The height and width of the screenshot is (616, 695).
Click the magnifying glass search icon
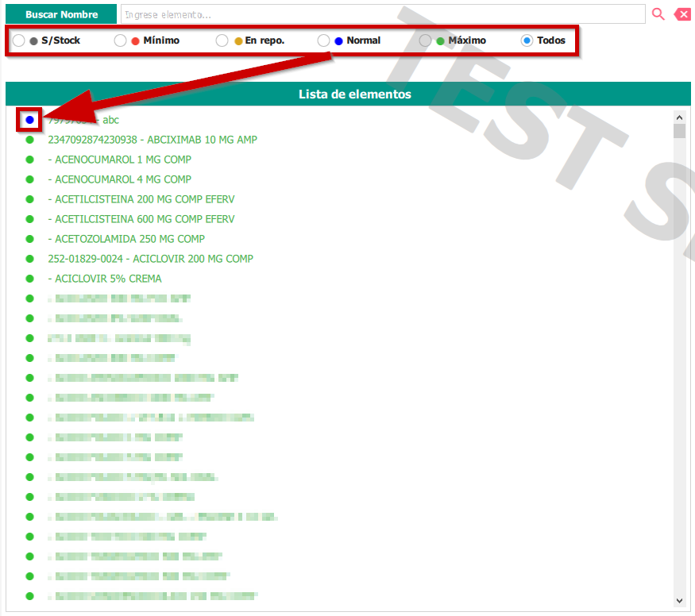pos(658,14)
